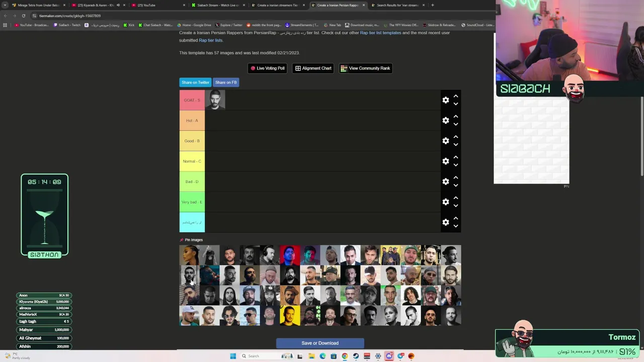
Task: Follow the Rap tier lists link
Action: pyautogui.click(x=210, y=40)
